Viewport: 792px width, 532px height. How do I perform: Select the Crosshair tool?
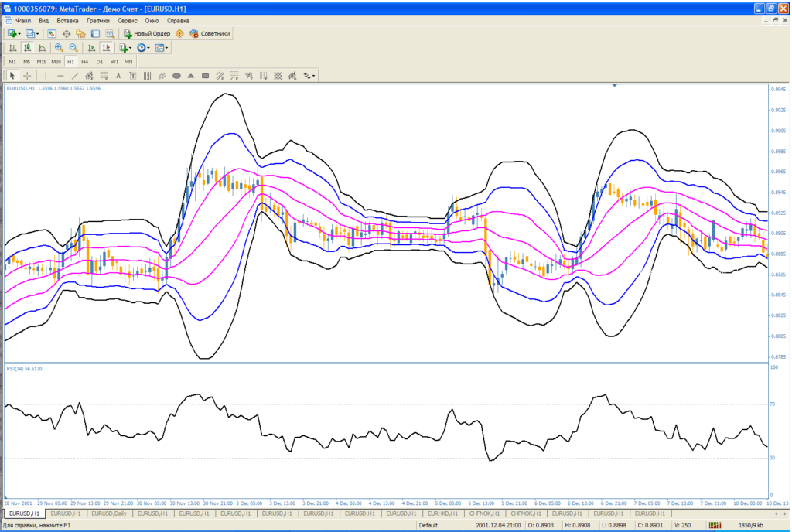(x=27, y=76)
